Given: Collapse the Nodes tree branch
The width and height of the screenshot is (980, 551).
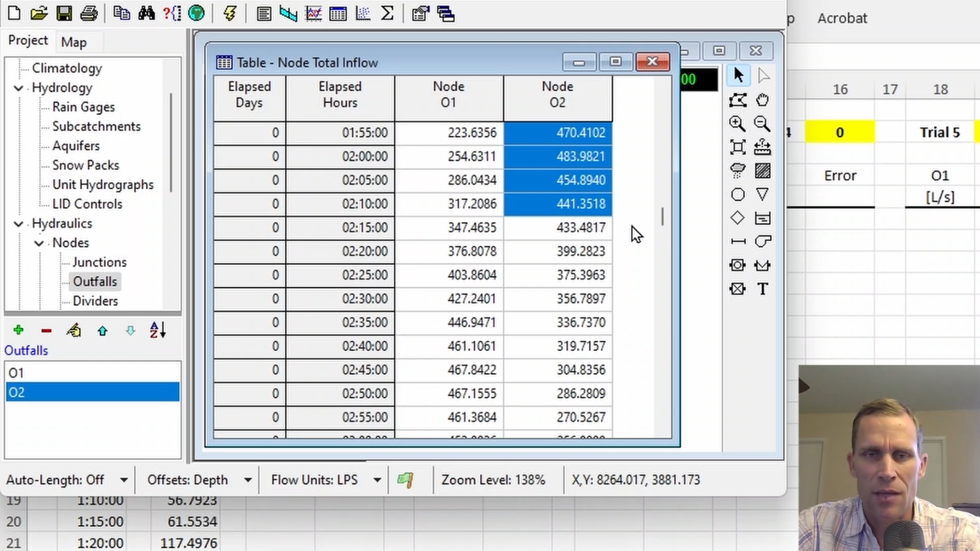Looking at the screenshot, I should tap(39, 243).
